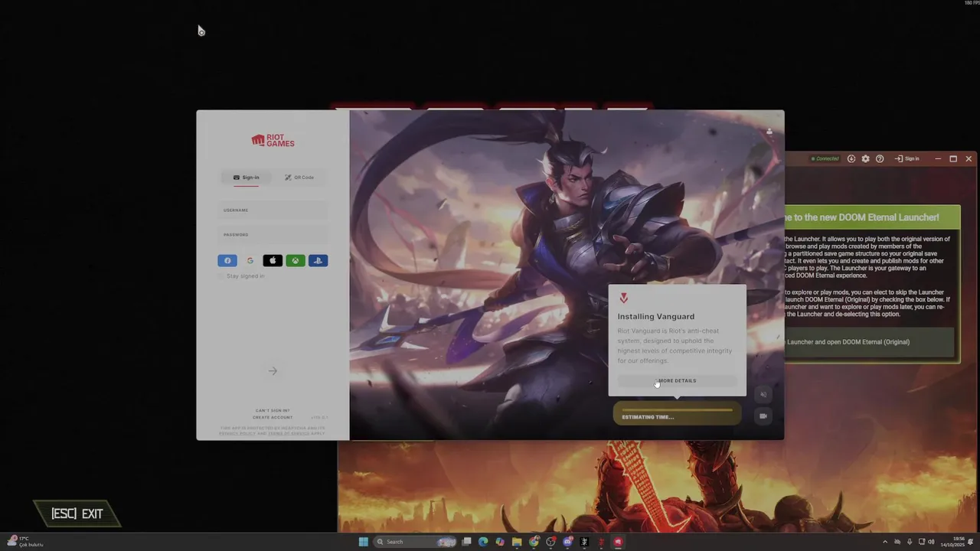Switch to Riot Client taskbar icon
980x551 pixels.
click(x=618, y=542)
